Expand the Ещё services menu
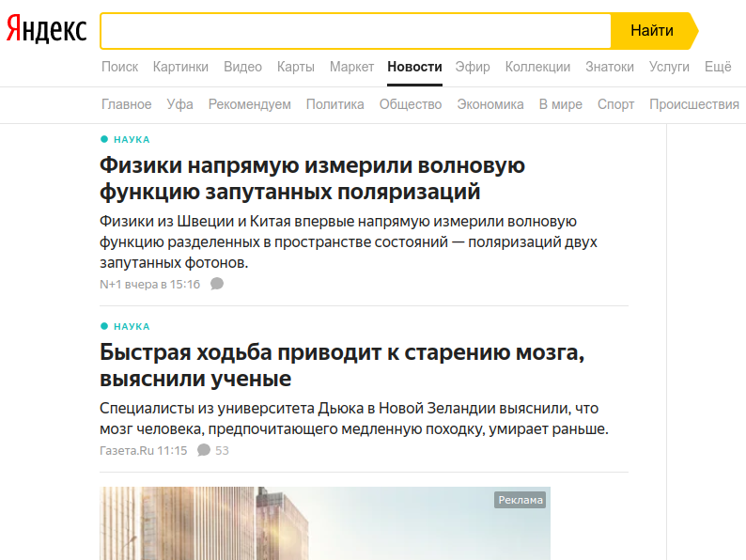 [x=718, y=67]
